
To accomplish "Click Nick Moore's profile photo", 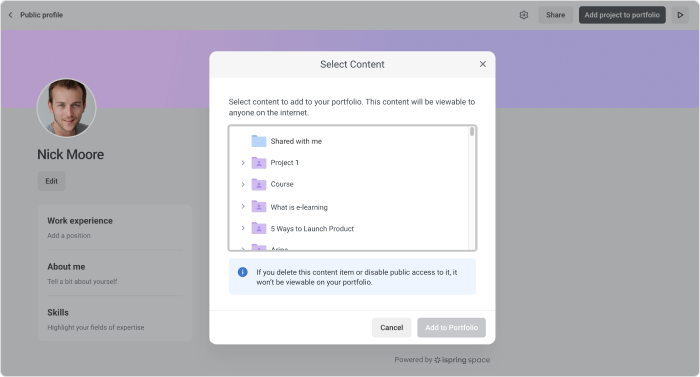I will tap(67, 108).
